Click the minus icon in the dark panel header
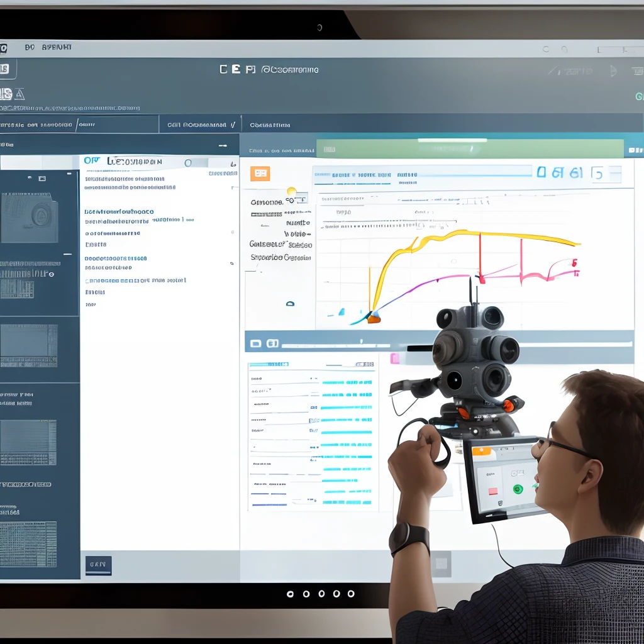 (223, 145)
